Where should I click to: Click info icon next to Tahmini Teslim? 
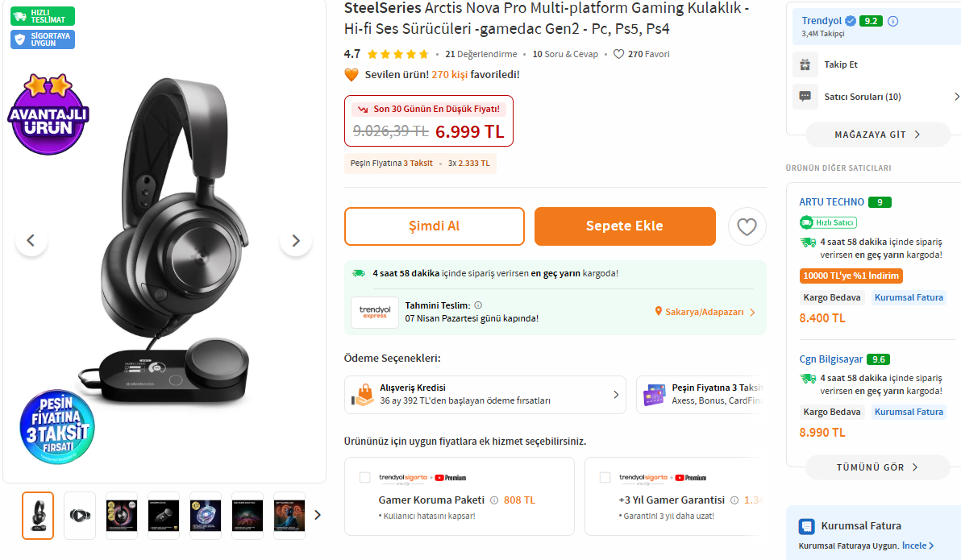click(x=478, y=305)
